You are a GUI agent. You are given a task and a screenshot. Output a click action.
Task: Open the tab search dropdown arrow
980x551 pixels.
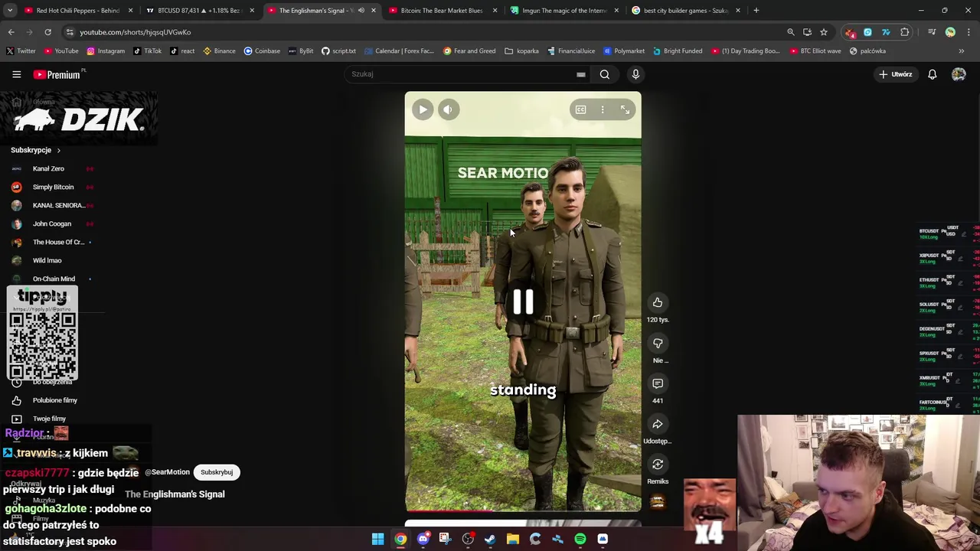10,11
